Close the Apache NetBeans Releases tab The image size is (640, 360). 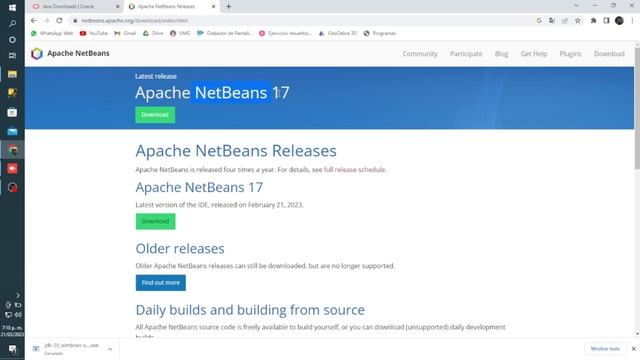point(213,7)
